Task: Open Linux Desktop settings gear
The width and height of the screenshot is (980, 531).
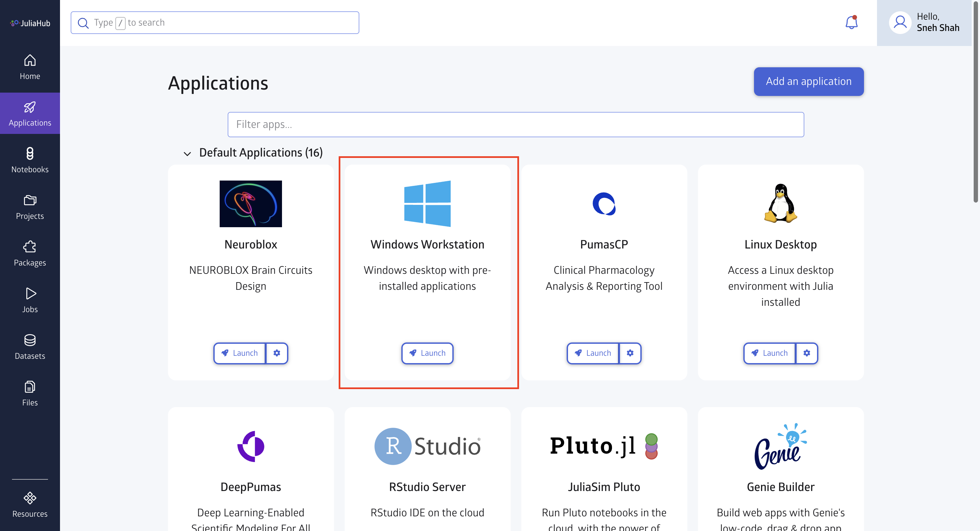Action: (807, 353)
